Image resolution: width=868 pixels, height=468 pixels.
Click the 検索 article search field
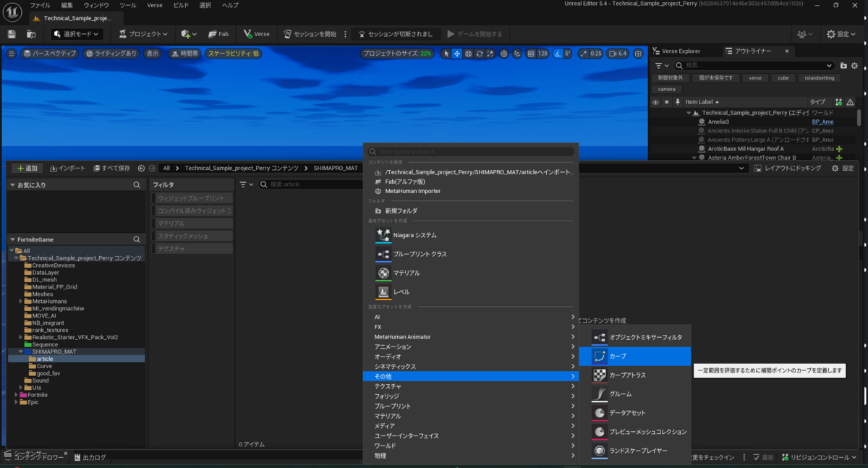311,184
